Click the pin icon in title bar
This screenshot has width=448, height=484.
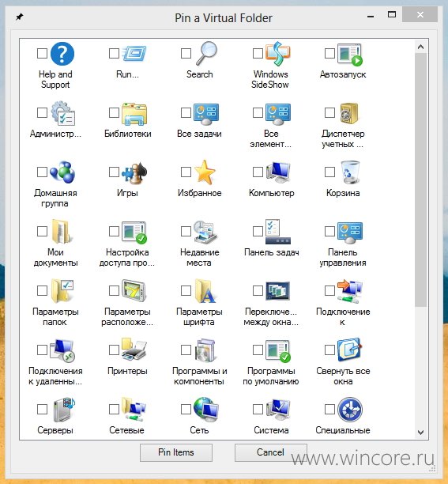[x=20, y=17]
